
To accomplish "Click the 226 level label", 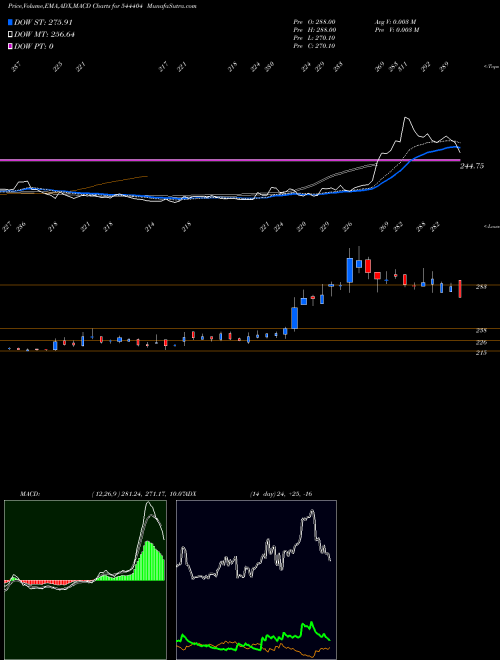I will pyautogui.click(x=481, y=343).
